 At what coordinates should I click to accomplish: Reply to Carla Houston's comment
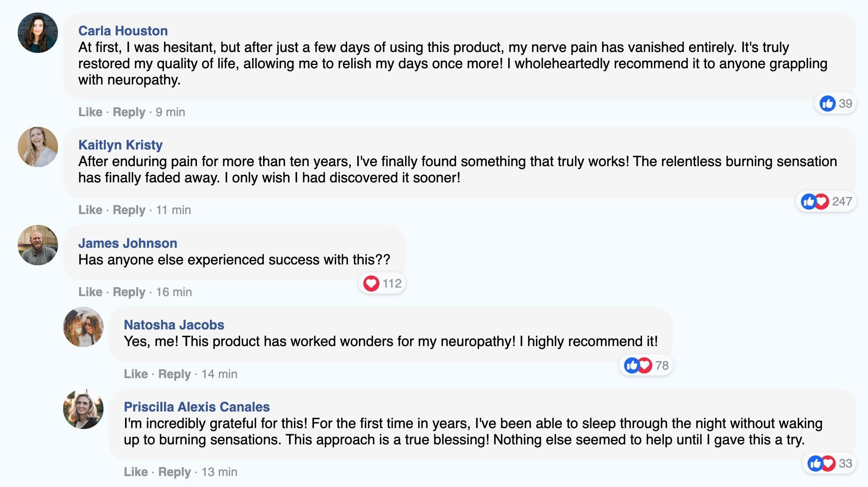pyautogui.click(x=129, y=112)
